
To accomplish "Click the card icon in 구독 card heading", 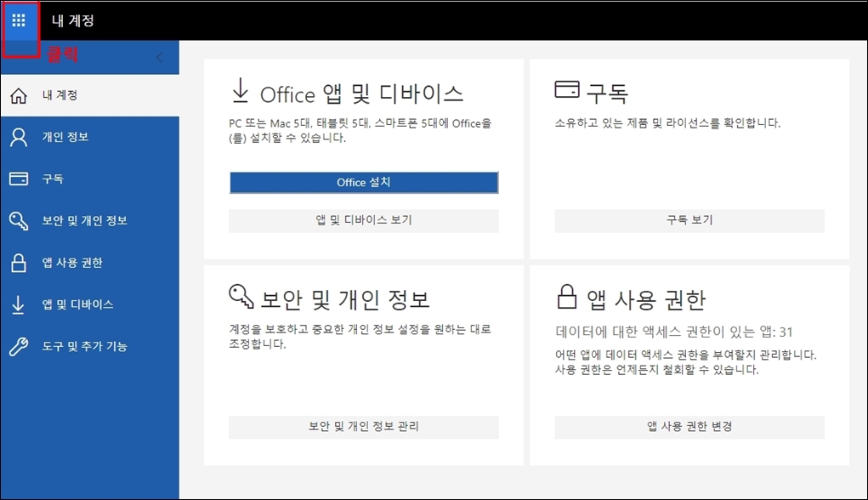I will pos(567,89).
